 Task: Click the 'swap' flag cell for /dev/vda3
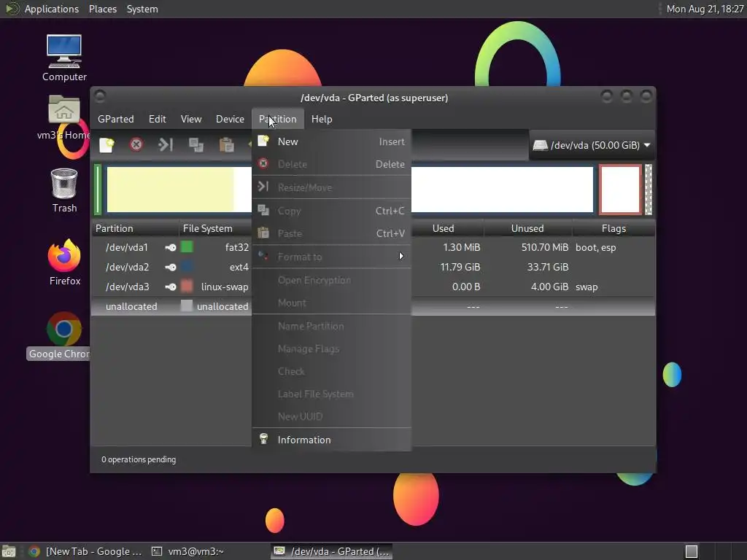(x=587, y=287)
